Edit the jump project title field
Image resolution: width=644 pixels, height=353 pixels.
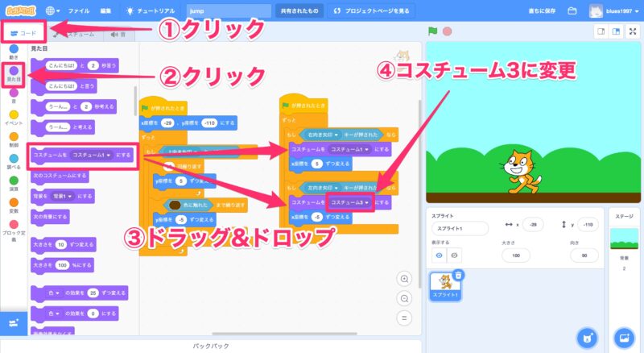click(228, 11)
